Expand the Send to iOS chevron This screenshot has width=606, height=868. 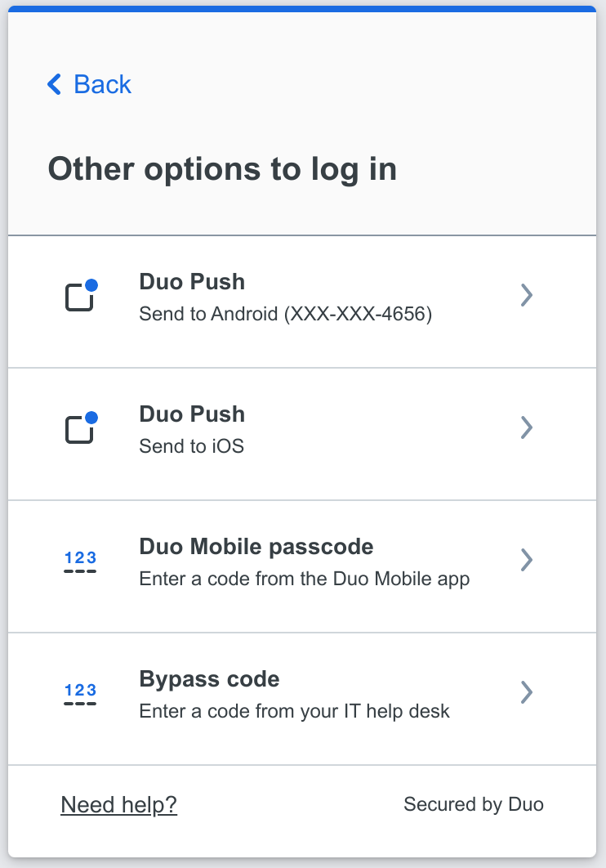click(527, 427)
